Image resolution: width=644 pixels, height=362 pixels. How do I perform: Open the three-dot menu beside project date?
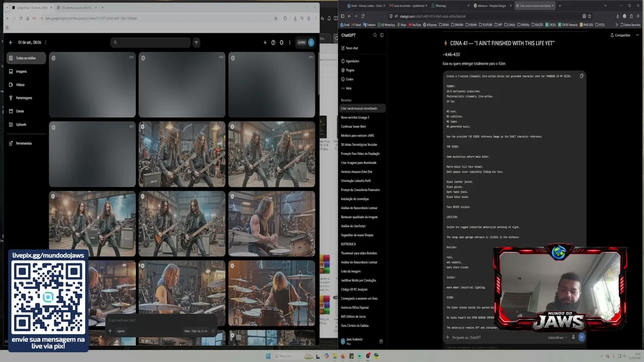click(x=45, y=43)
